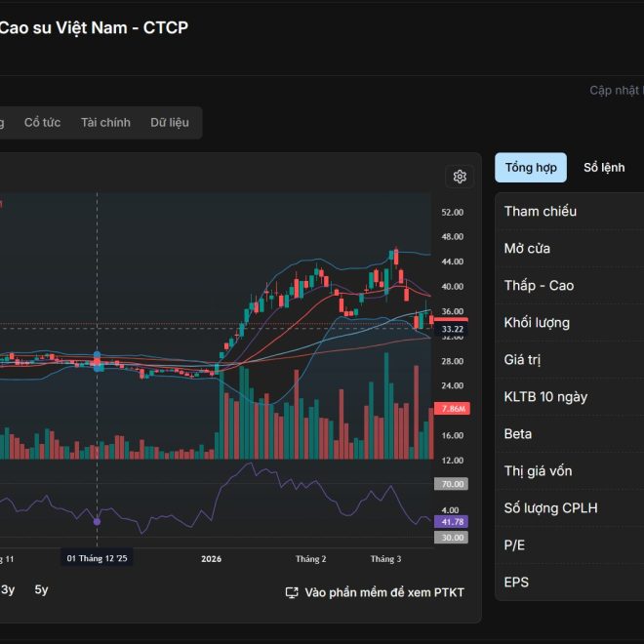644x644 pixels.
Task: Click the Giá trị row label
Action: tap(522, 359)
